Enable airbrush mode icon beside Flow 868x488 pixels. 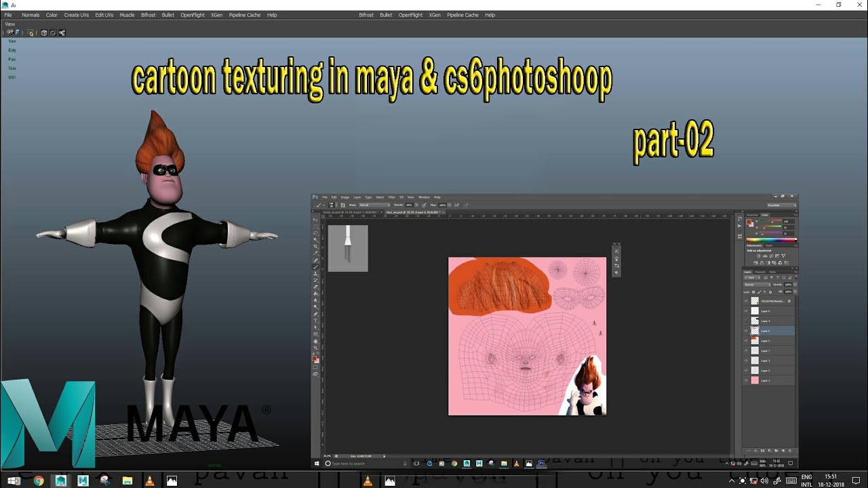pyautogui.click(x=456, y=205)
